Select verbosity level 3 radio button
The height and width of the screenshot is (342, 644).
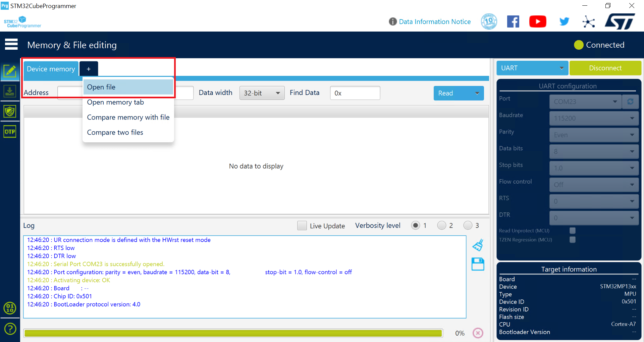468,225
